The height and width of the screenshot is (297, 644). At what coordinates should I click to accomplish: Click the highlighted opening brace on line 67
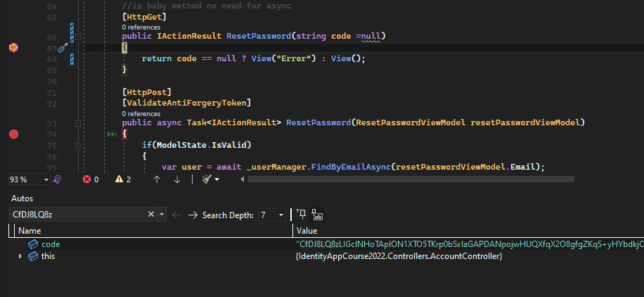pos(124,48)
